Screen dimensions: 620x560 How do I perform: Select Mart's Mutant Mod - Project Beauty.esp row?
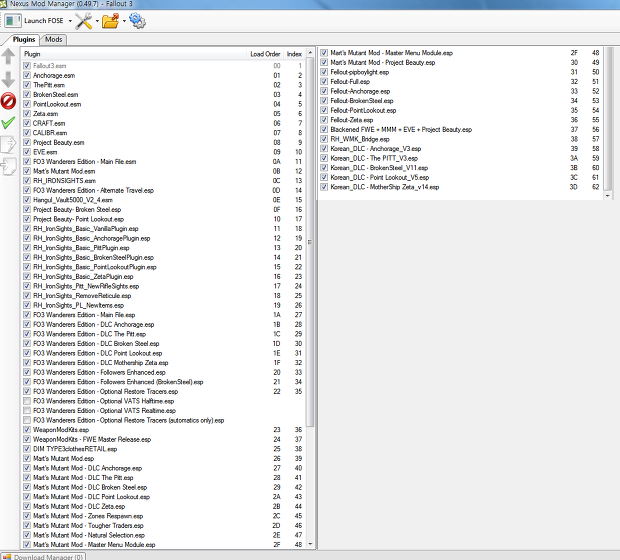tap(461, 62)
